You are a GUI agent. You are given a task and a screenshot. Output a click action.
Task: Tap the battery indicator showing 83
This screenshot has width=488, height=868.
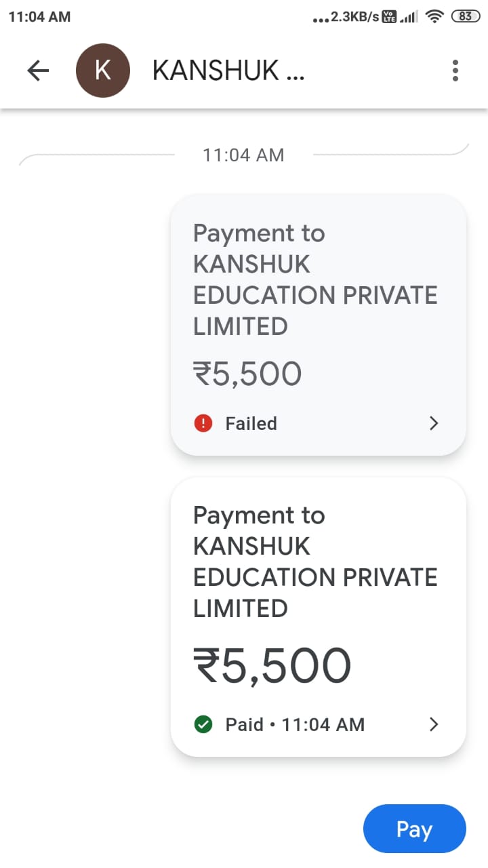[465, 16]
